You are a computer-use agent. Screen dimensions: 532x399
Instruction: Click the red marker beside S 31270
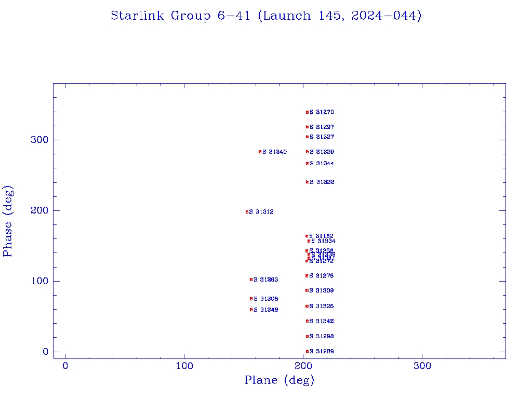point(308,112)
